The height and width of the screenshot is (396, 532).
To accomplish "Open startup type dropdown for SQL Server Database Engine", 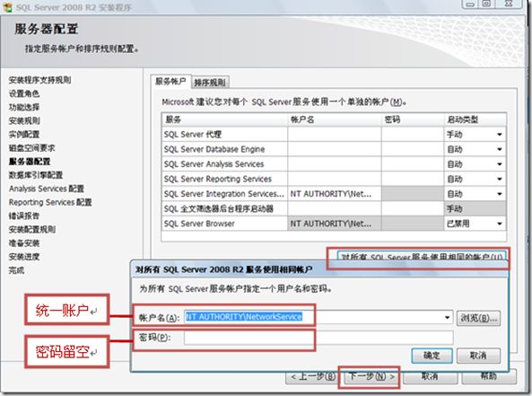I will (x=500, y=149).
